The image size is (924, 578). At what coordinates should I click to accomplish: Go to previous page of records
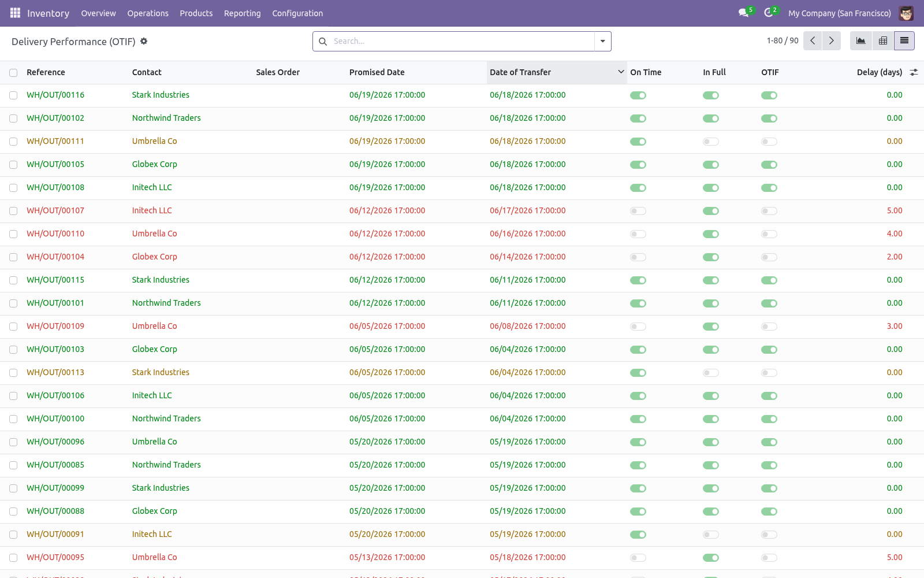click(813, 40)
